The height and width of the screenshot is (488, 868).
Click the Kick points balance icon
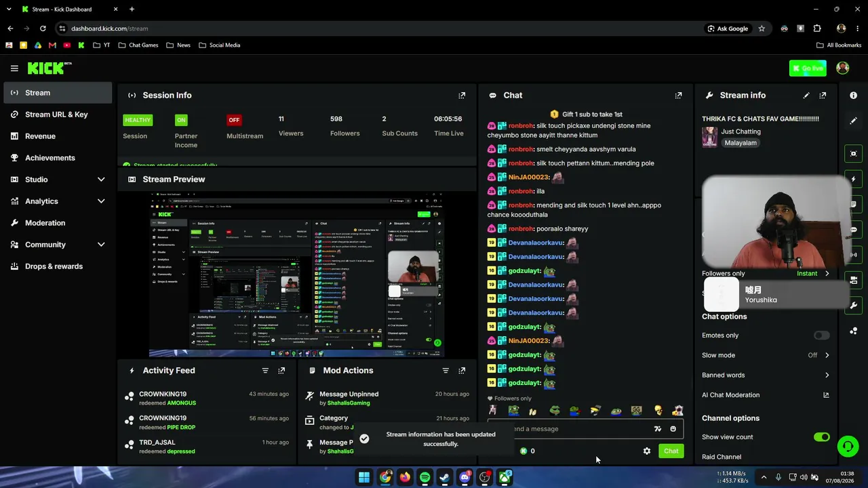[x=524, y=451]
